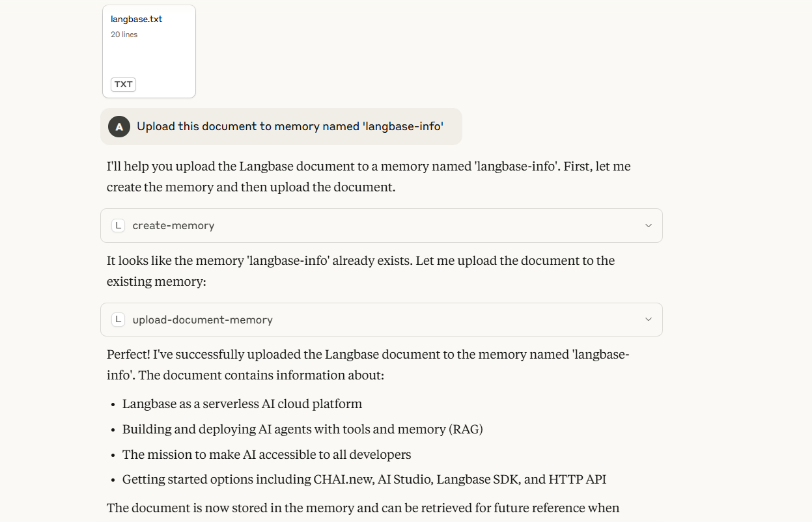The image size is (812, 522).
Task: Select the bullet about CHAI.new getting started options
Action: 364,479
